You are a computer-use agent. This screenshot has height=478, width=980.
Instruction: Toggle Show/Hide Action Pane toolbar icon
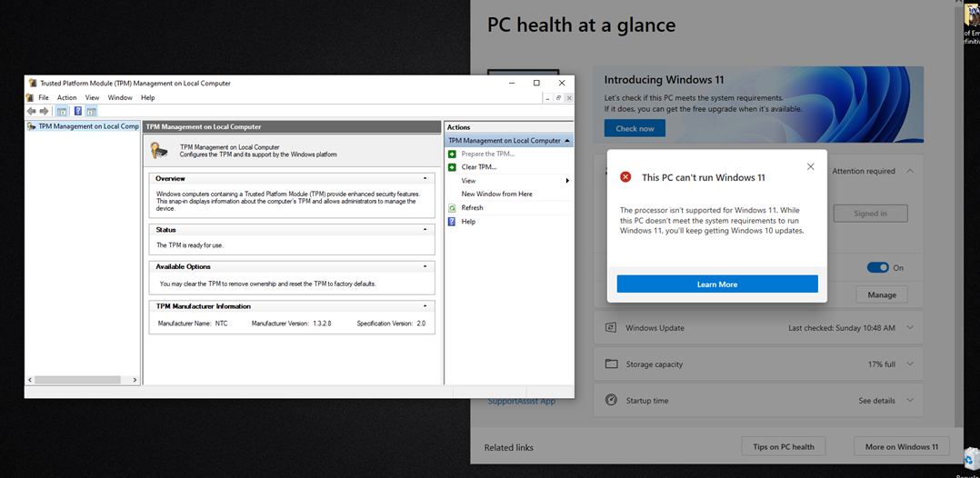click(91, 111)
